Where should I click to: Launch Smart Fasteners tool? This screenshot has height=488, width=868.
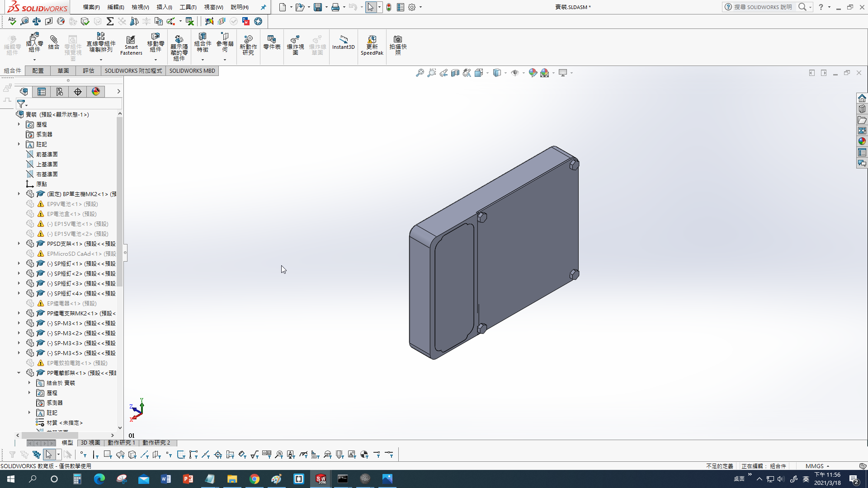tap(131, 45)
